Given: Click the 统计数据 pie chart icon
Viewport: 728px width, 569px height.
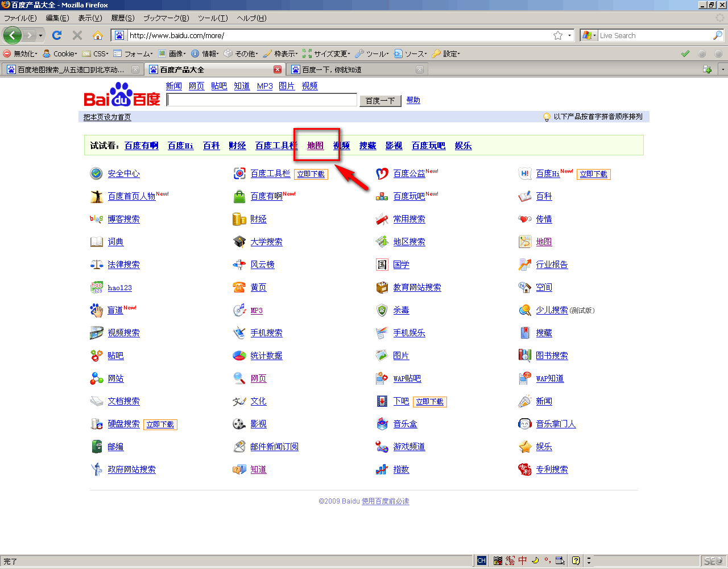Looking at the screenshot, I should (x=239, y=356).
